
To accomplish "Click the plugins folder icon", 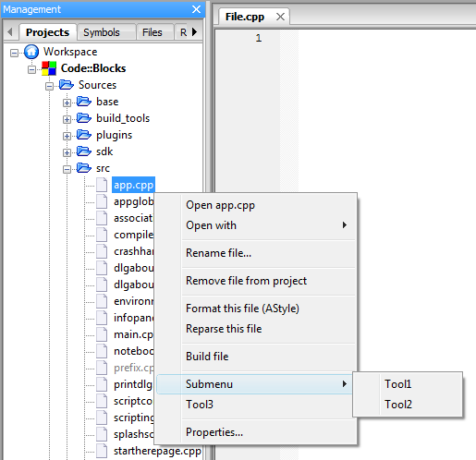I will [84, 135].
